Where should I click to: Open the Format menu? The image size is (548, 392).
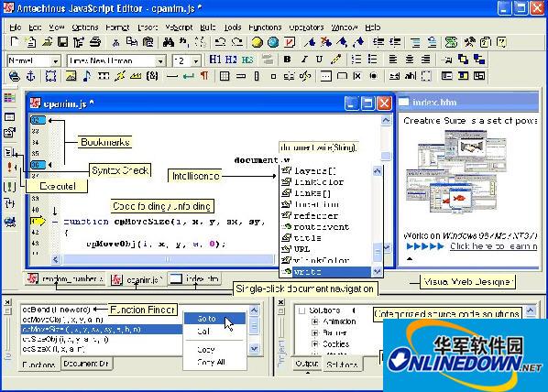click(117, 27)
